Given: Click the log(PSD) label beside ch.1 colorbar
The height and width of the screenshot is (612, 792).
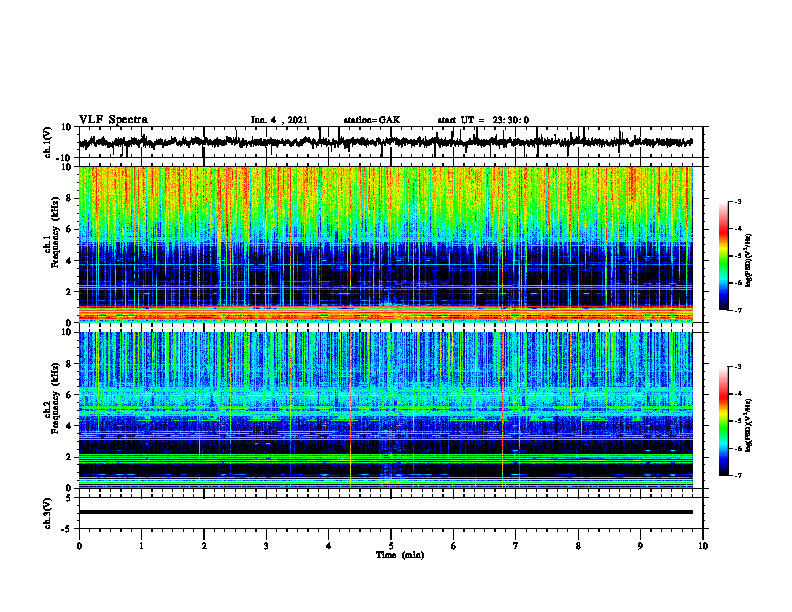Looking at the screenshot, I should (749, 260).
